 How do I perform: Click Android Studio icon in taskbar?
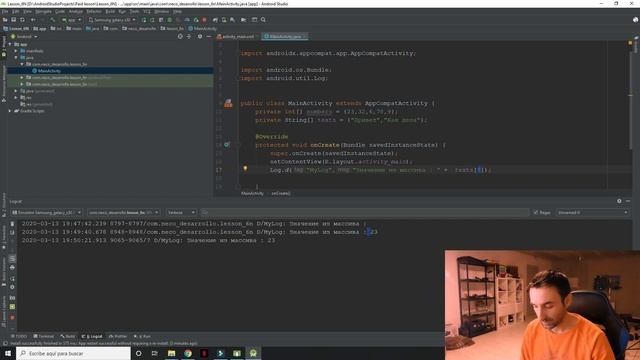point(253,353)
